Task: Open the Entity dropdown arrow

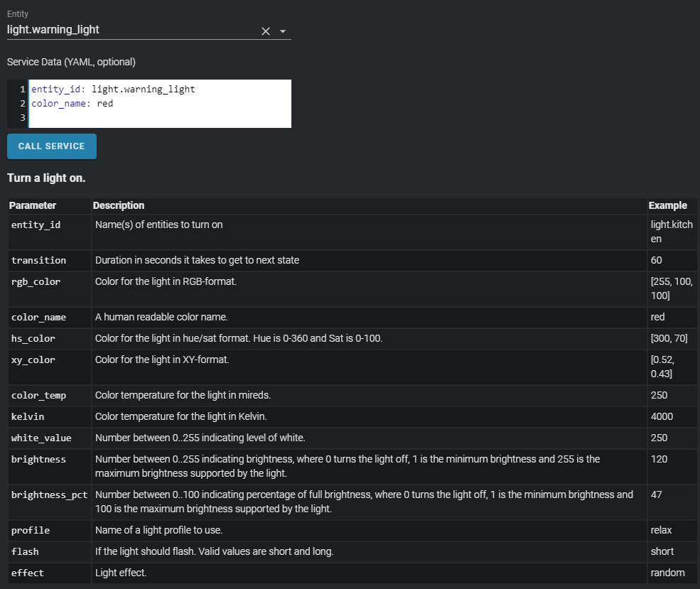Action: [283, 31]
